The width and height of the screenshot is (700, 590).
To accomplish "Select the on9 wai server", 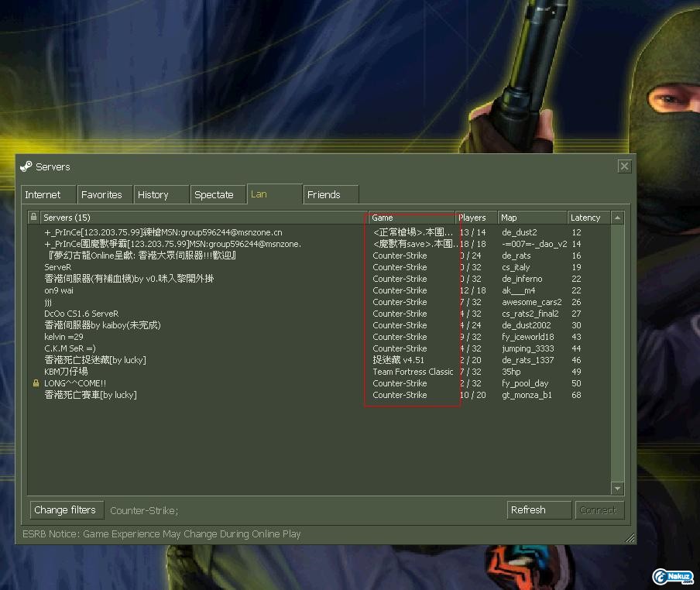I will [59, 290].
